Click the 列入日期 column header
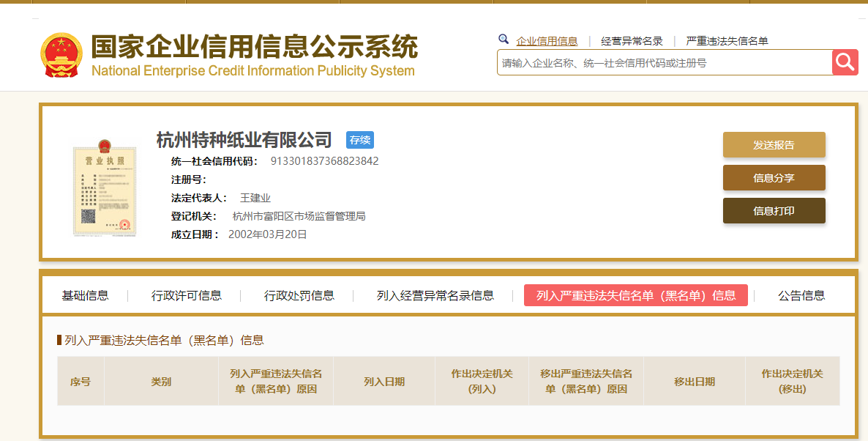 point(384,381)
